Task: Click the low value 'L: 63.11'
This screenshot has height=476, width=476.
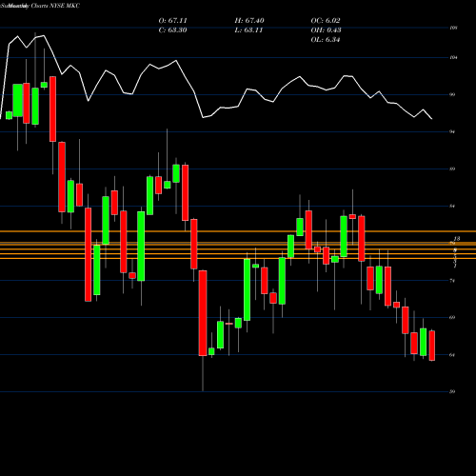Action: [248, 30]
